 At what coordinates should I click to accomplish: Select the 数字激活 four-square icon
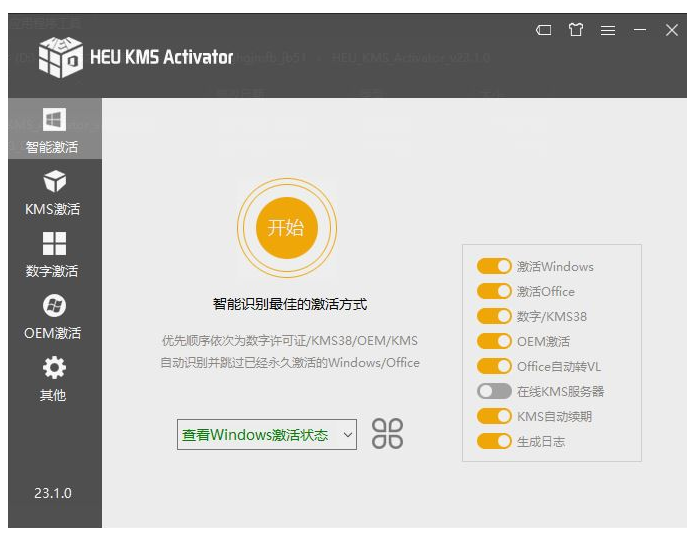tap(54, 244)
